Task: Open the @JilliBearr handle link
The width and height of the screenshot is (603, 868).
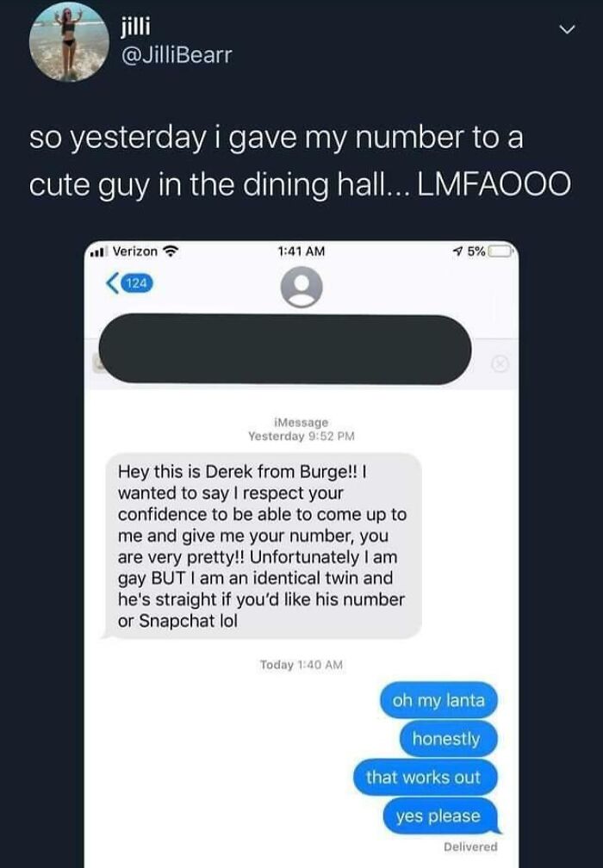Action: pyautogui.click(x=176, y=55)
